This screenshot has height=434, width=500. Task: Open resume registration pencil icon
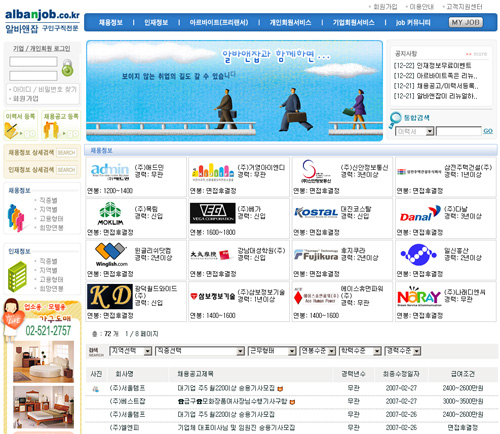coord(11,131)
